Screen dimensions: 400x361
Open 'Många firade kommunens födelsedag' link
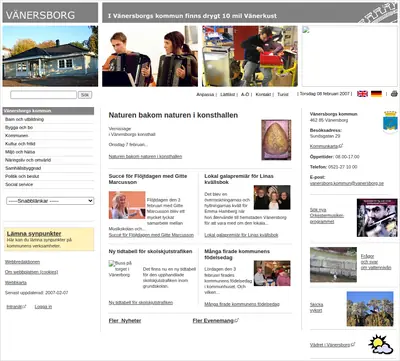point(242,304)
